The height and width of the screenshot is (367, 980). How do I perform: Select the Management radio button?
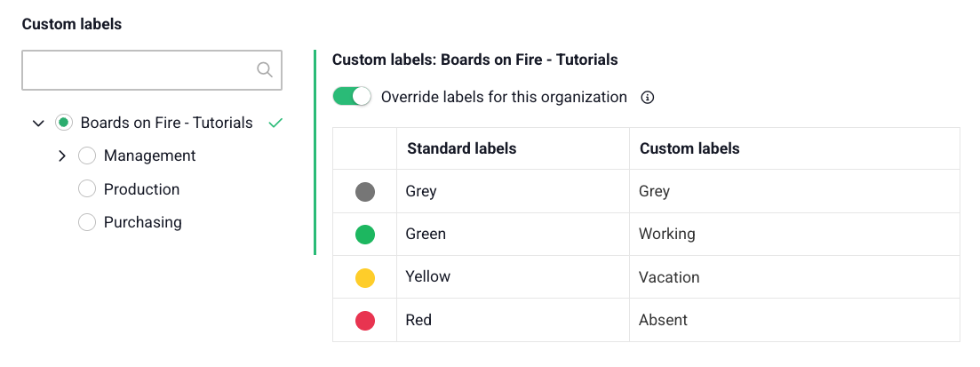coord(87,156)
